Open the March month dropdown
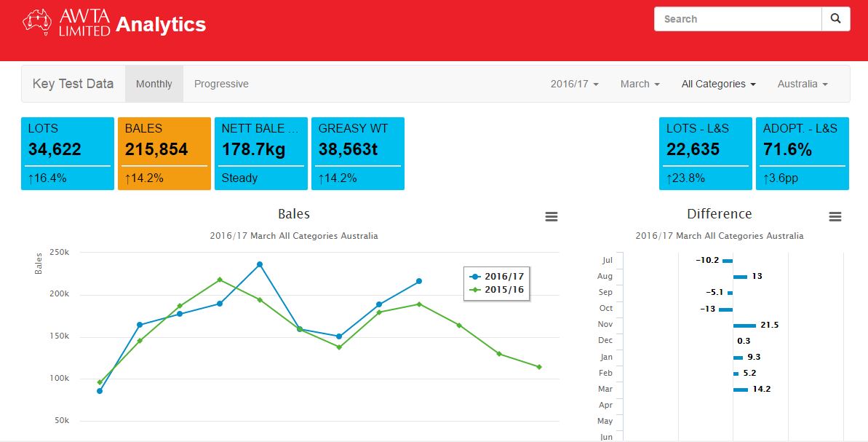Image resolution: width=868 pixels, height=442 pixels. click(639, 84)
